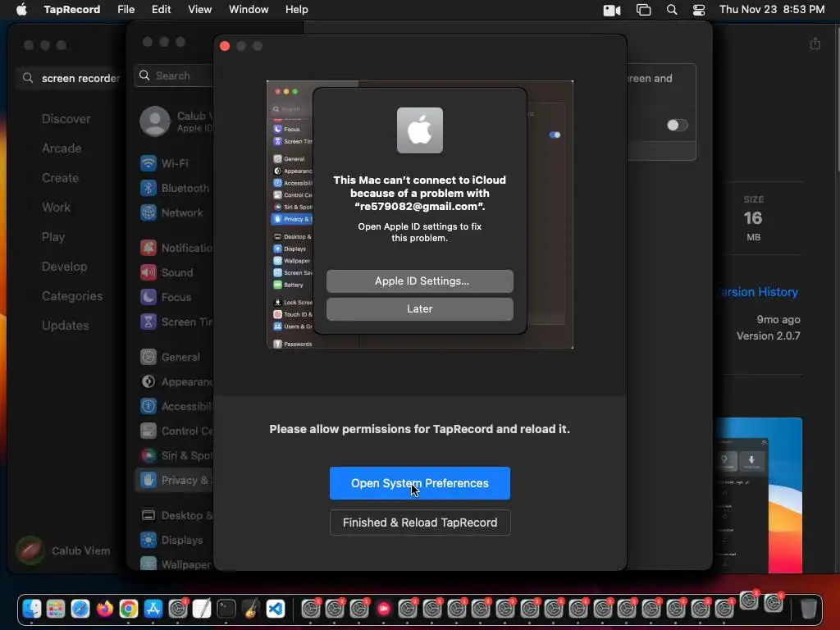Close the TapRecord permissions window
Screen dimensions: 840x630
[225, 46]
